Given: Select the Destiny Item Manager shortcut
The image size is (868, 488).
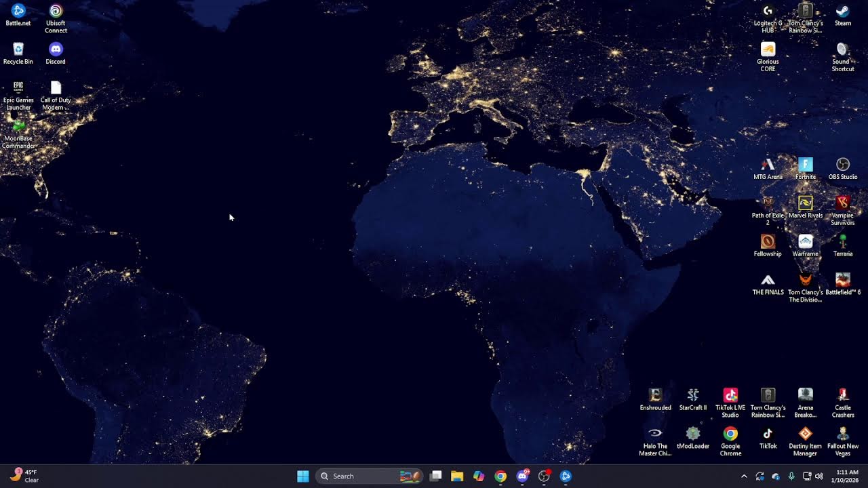Looking at the screenshot, I should click(x=806, y=442).
